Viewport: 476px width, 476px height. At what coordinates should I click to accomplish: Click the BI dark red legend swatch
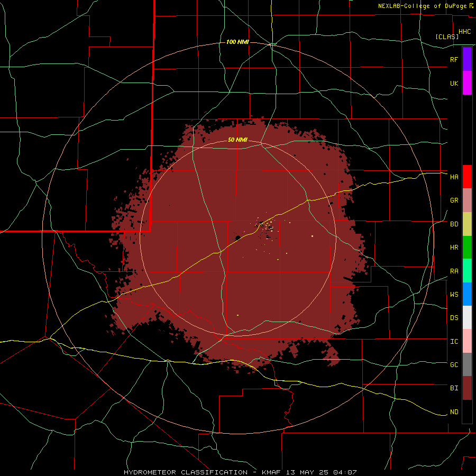467,388
